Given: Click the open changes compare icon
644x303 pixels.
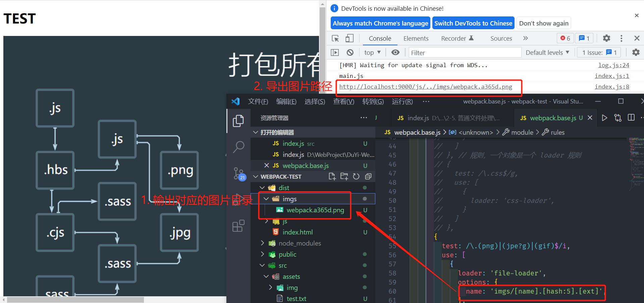Looking at the screenshot, I should pyautogui.click(x=618, y=118).
